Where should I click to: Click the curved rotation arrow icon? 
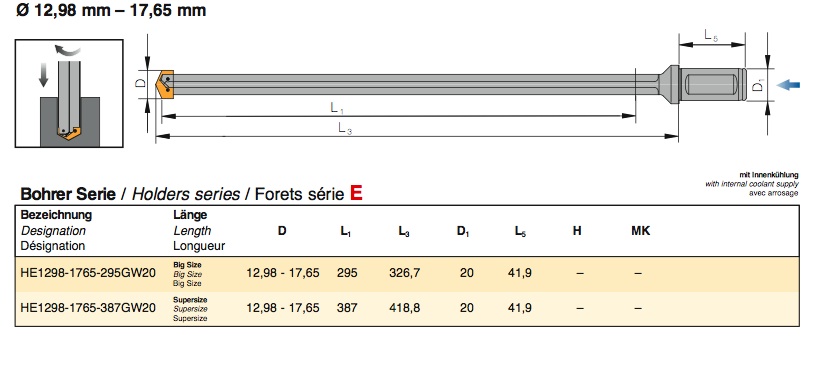coord(68,50)
